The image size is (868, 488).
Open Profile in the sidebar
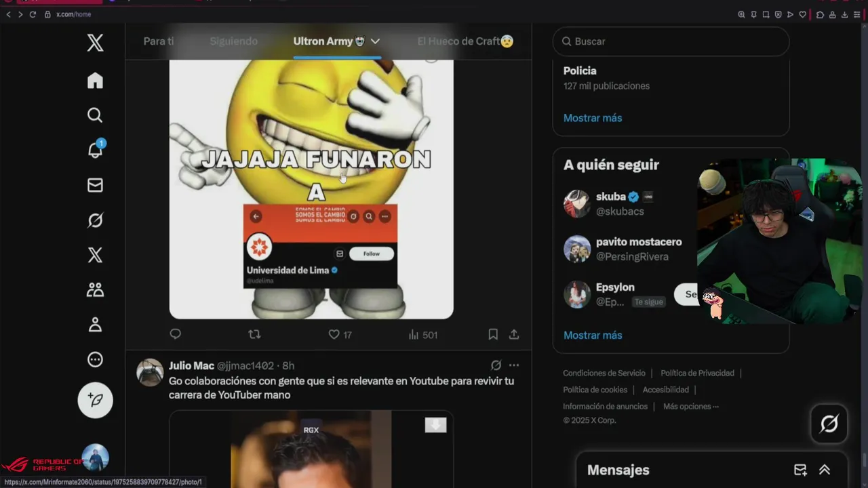pos(95,325)
